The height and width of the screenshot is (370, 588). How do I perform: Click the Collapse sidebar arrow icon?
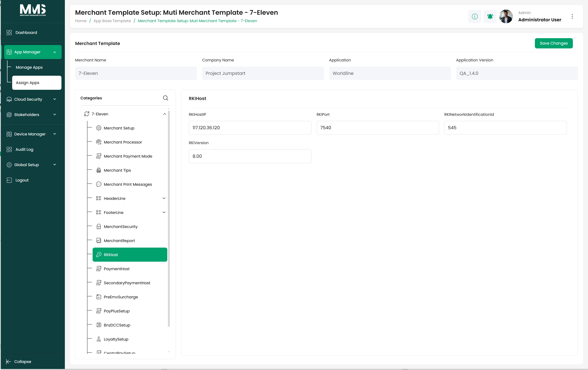(x=9, y=361)
